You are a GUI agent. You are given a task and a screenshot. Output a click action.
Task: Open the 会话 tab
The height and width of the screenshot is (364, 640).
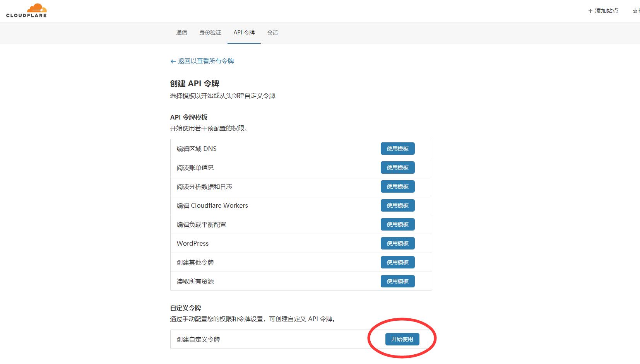tap(272, 32)
